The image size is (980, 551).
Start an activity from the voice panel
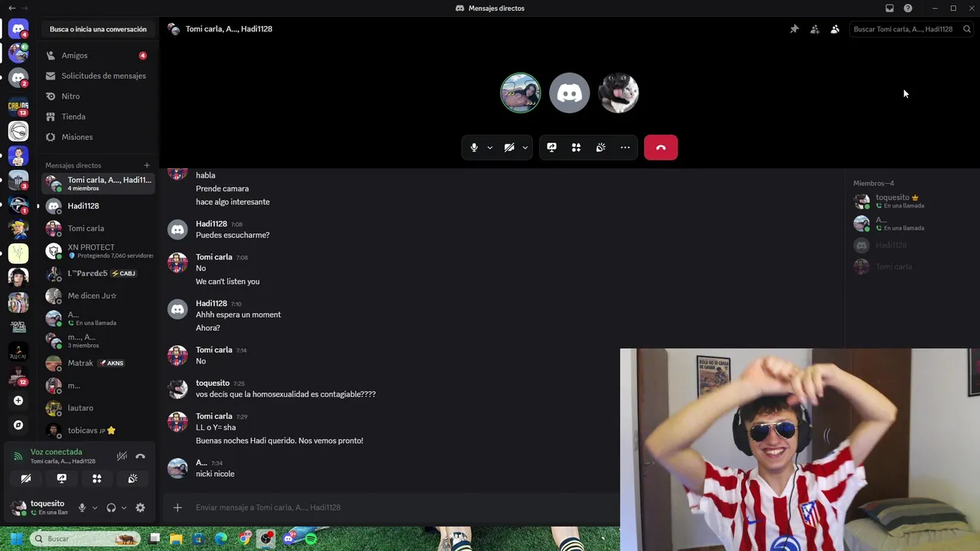click(x=96, y=478)
